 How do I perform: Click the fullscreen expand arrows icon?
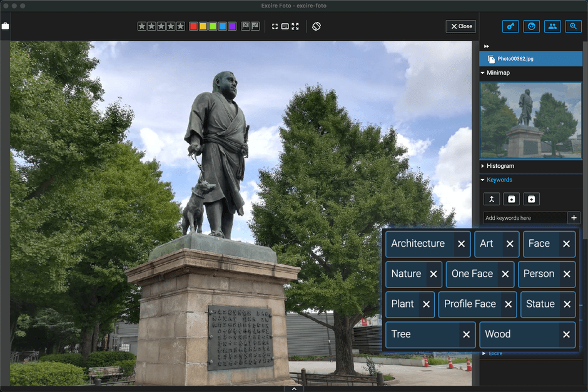295,26
